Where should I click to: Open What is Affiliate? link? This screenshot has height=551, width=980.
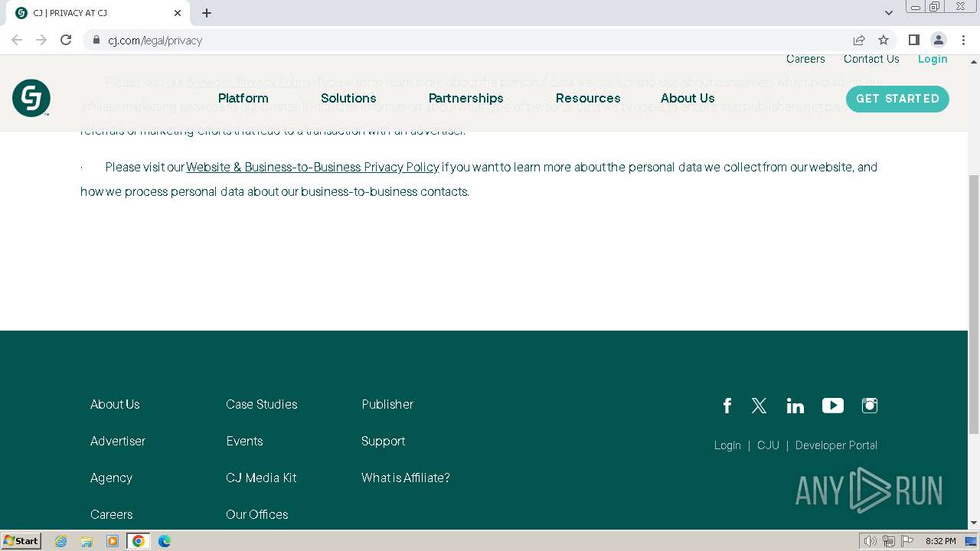point(406,478)
